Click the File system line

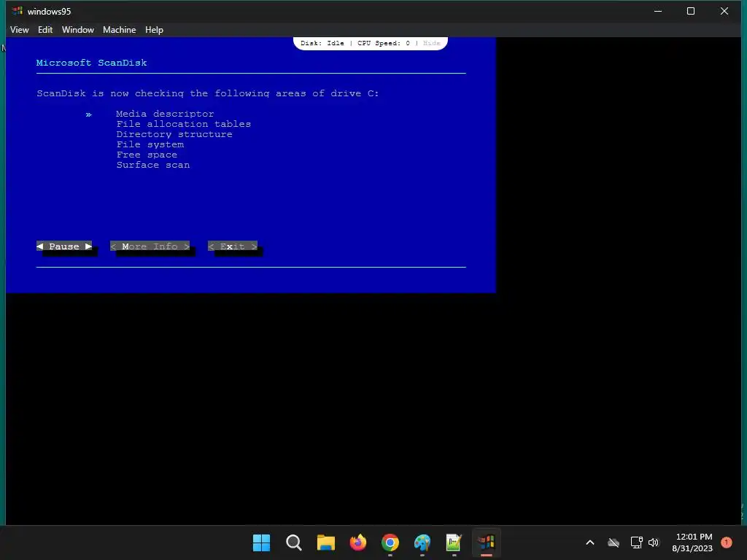[x=150, y=144]
